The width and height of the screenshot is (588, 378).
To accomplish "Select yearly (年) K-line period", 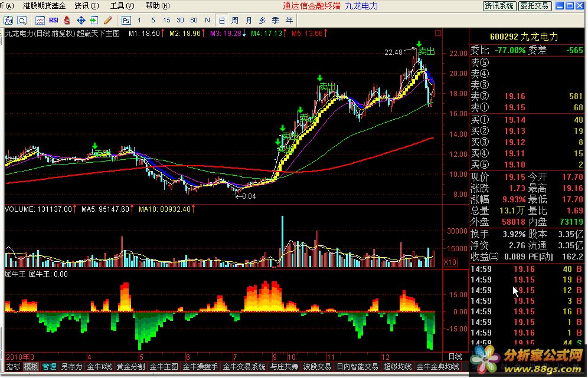I will click(289, 20).
